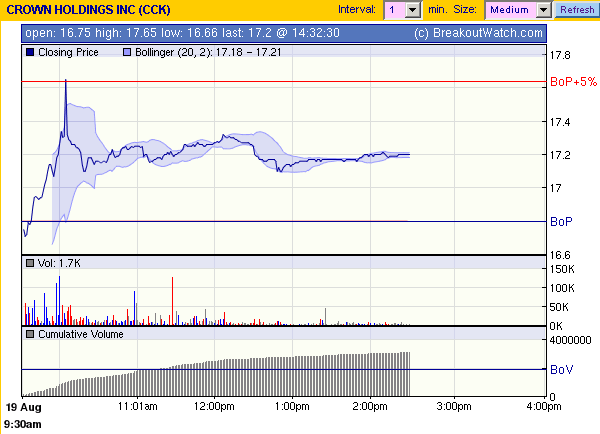Image resolution: width=600 pixels, height=434 pixels.
Task: Click the 16.6 price axis label
Action: 560,255
